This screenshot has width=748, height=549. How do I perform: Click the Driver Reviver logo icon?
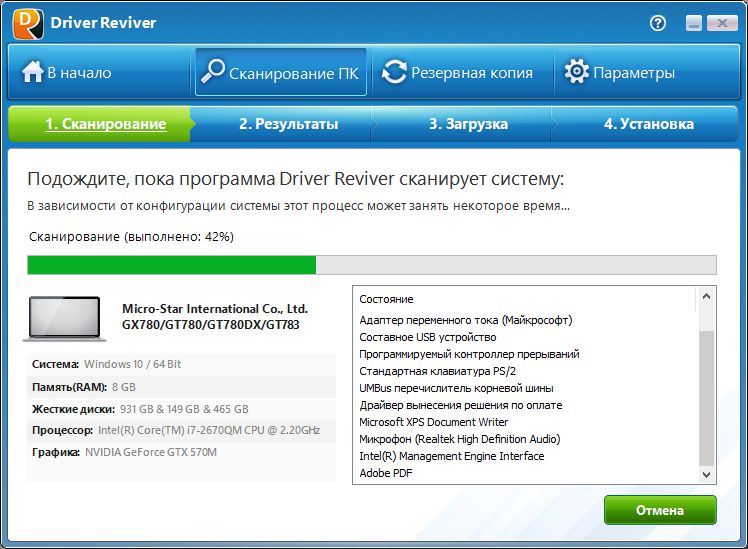[28, 23]
